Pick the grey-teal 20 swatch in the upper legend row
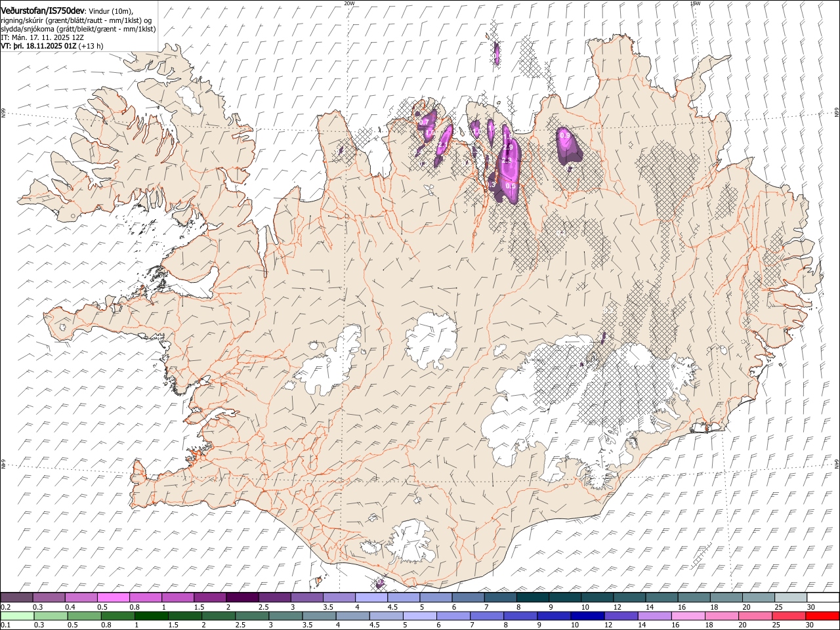840x630 pixels. [x=759, y=598]
